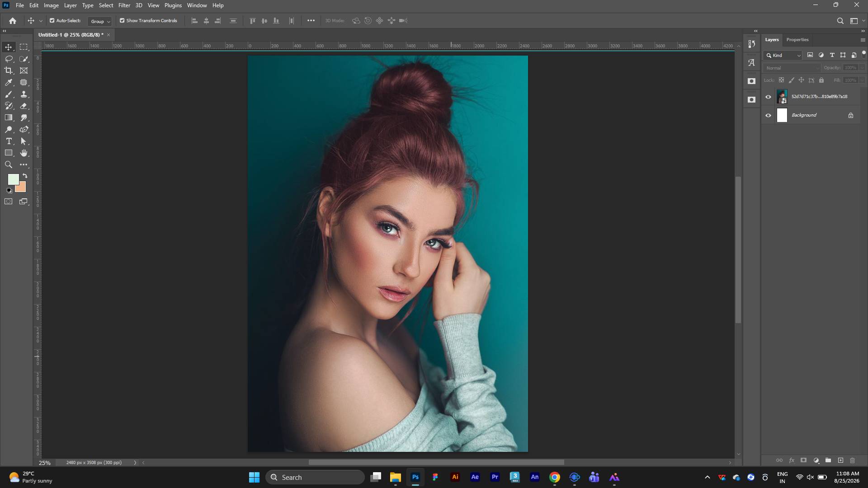Go to the Home screen button

pos(13,21)
